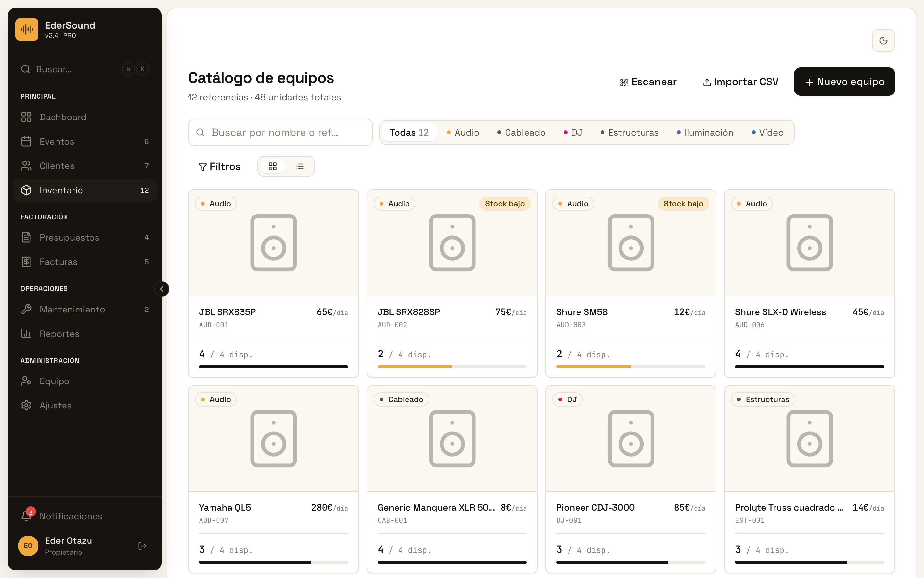Click the EderSound waveform logo
The image size is (924, 578).
[x=27, y=30]
